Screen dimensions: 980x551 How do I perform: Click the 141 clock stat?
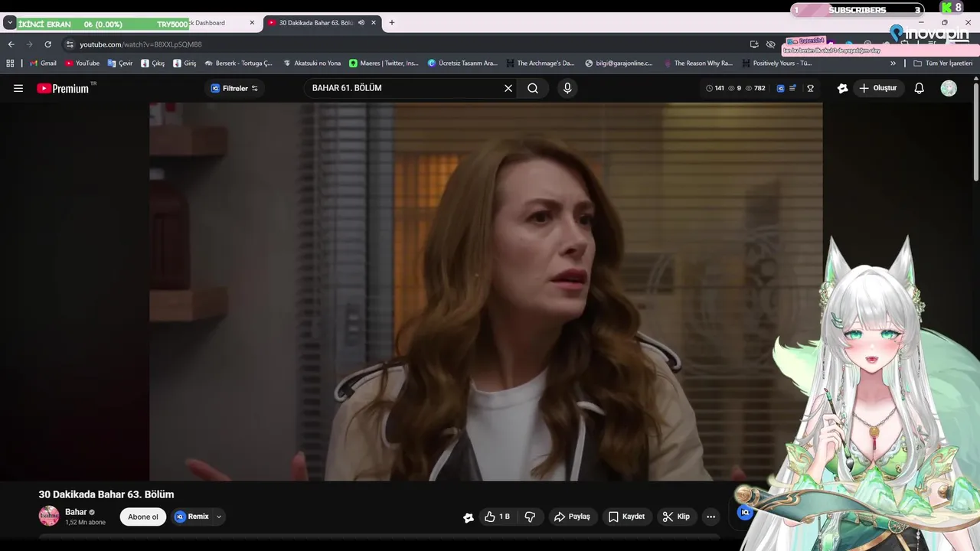(x=715, y=88)
